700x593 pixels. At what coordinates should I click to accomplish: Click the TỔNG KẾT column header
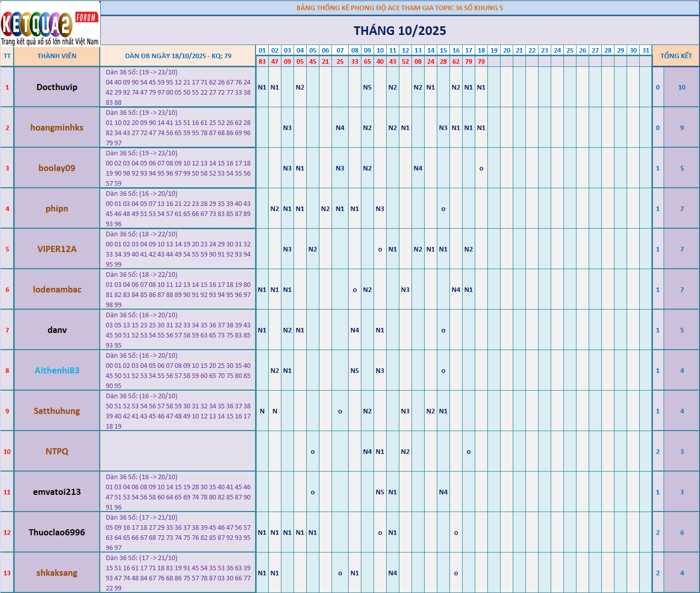(x=676, y=56)
